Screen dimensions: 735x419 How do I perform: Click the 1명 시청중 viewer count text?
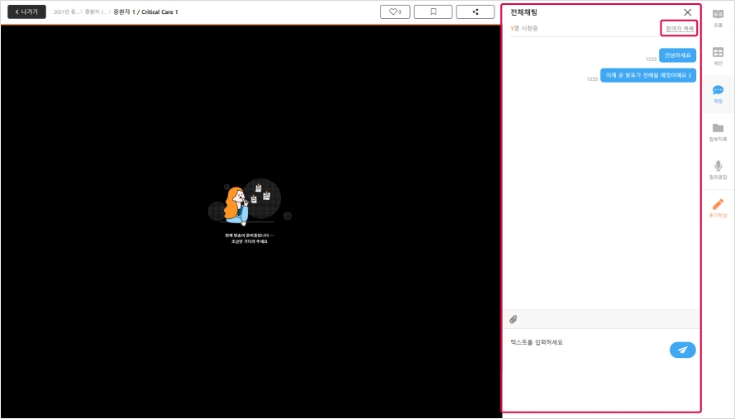pyautogui.click(x=524, y=28)
